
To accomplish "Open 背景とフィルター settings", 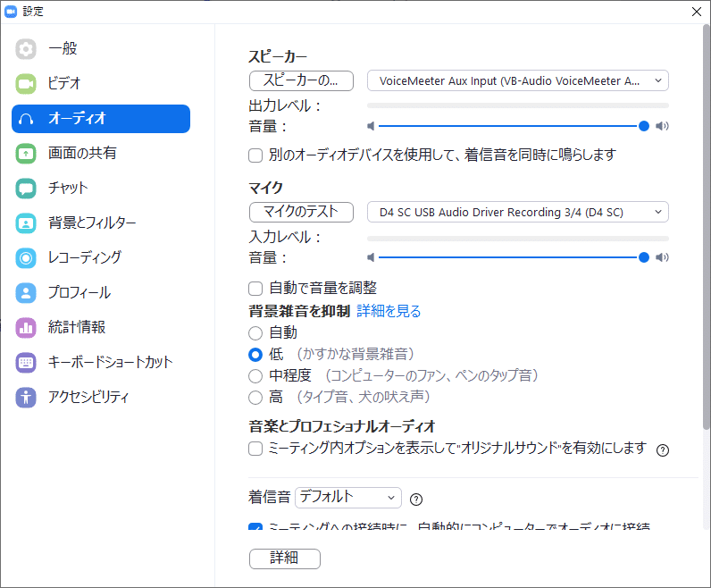I will click(x=101, y=223).
